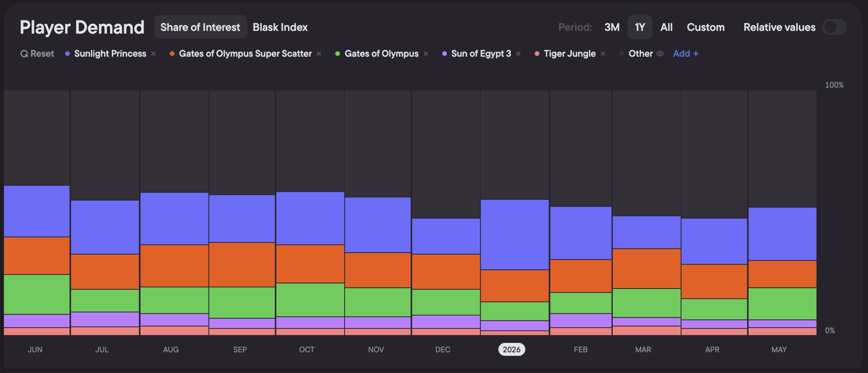Click the NOV month label

(376, 350)
